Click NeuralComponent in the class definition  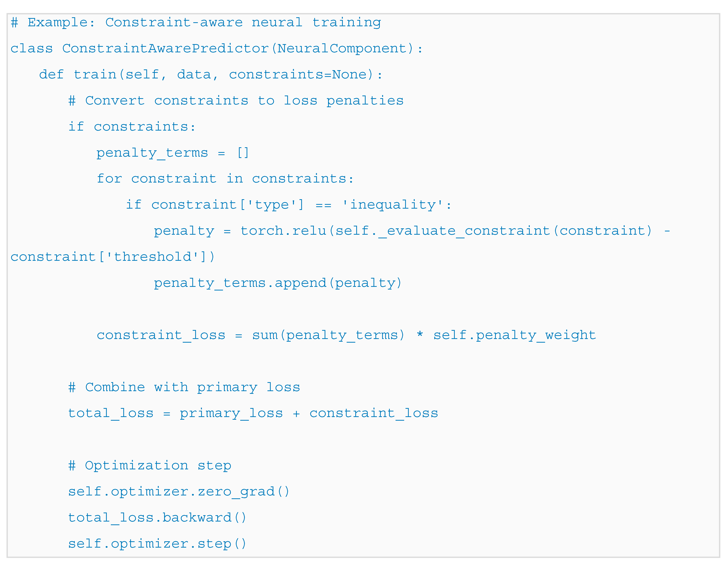click(342, 49)
